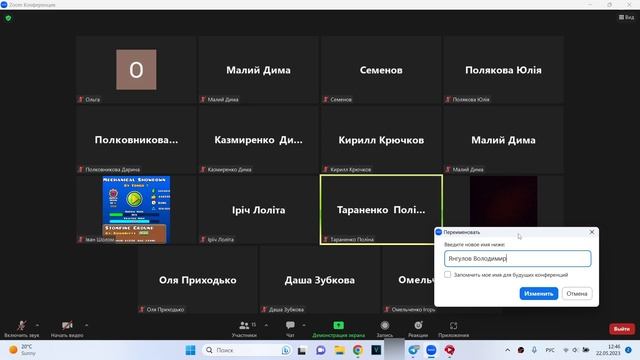Start video with Начать видео icon
This screenshot has width=640, height=360.
[x=67, y=325]
